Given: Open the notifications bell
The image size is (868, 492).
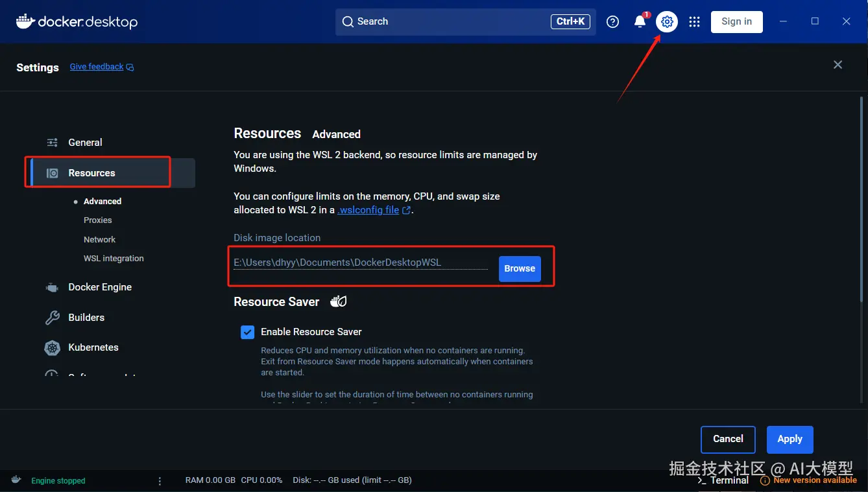Looking at the screenshot, I should click(640, 21).
